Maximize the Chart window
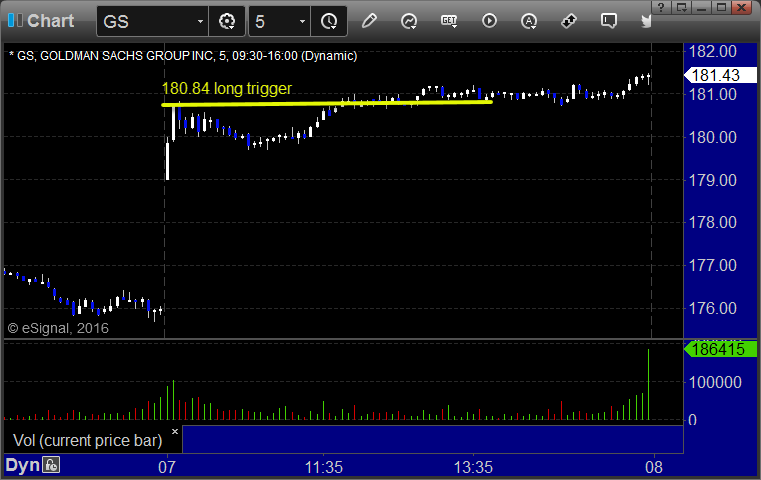The image size is (761, 480). [722, 7]
